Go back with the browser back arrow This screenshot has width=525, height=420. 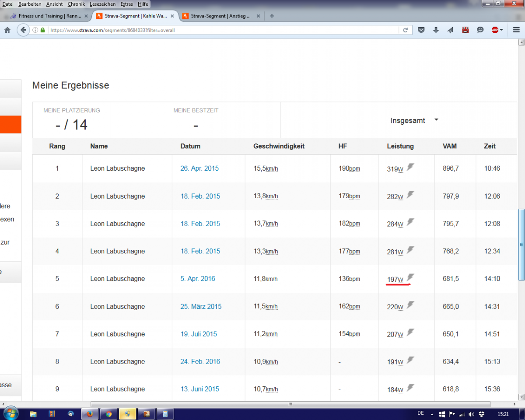coord(23,30)
